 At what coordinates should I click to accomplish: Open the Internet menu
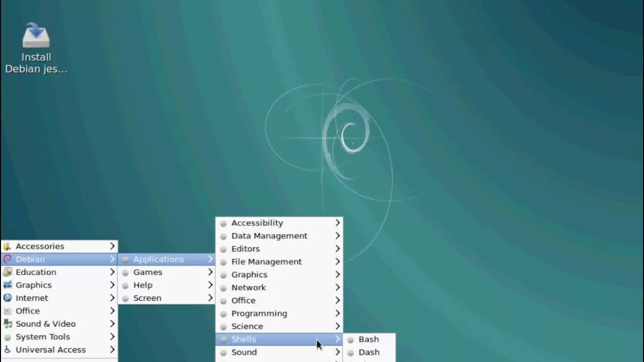(59, 298)
